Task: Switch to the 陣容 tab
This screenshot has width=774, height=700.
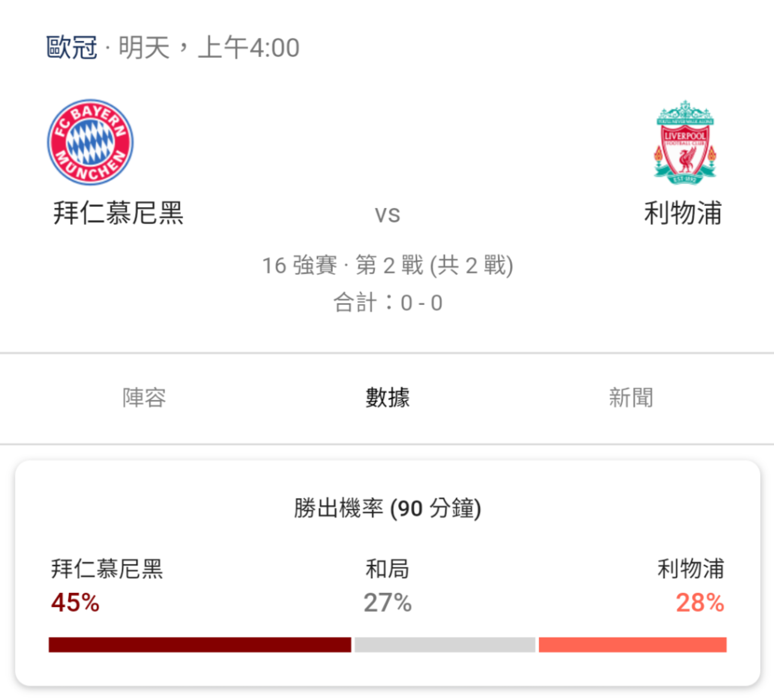Action: point(144,397)
